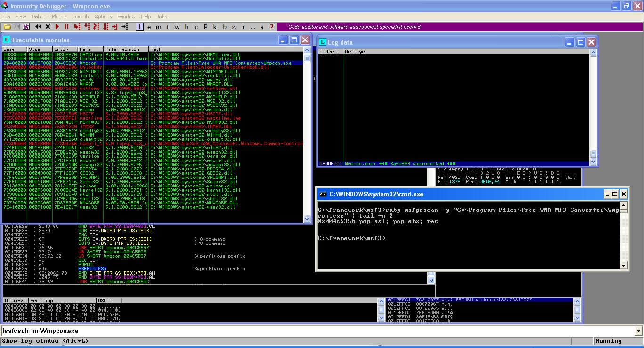
Task: Click the Go to address toolbar icon
Action: [124, 27]
